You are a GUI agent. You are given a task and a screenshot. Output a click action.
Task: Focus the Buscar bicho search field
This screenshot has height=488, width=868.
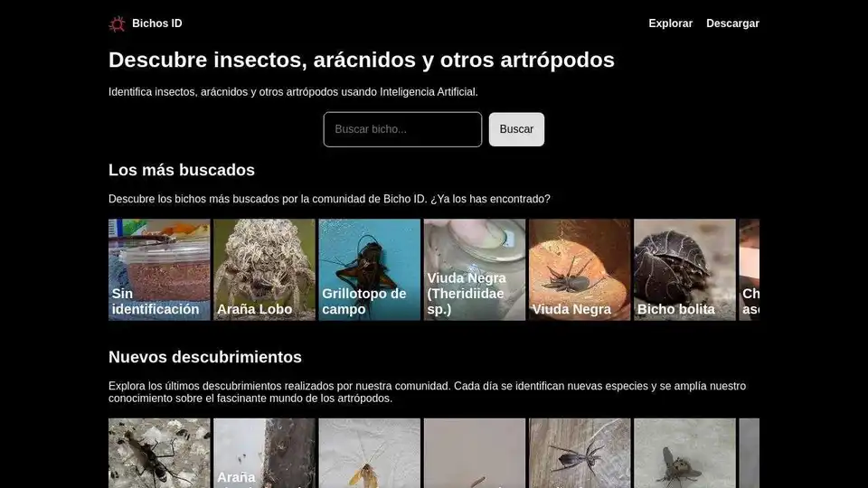402,129
